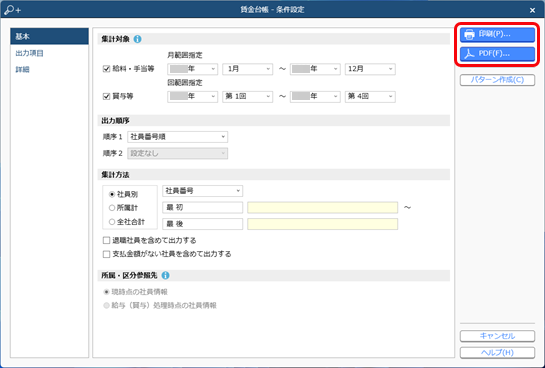Close the 賃金台帳 条件設定 dialog
Screen dimensions: 545x368
tap(532, 10)
